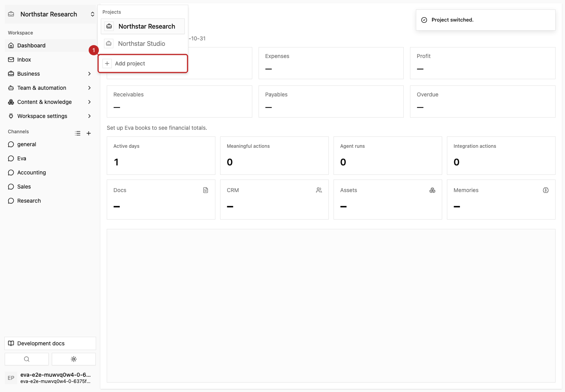The width and height of the screenshot is (565, 392).
Task: Choose Add project from the menu
Action: click(x=143, y=64)
